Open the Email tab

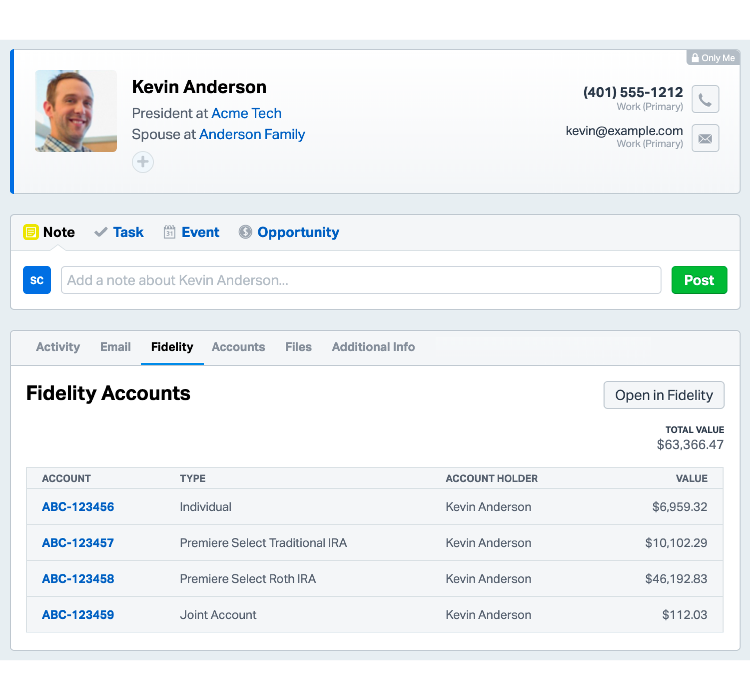coord(115,347)
